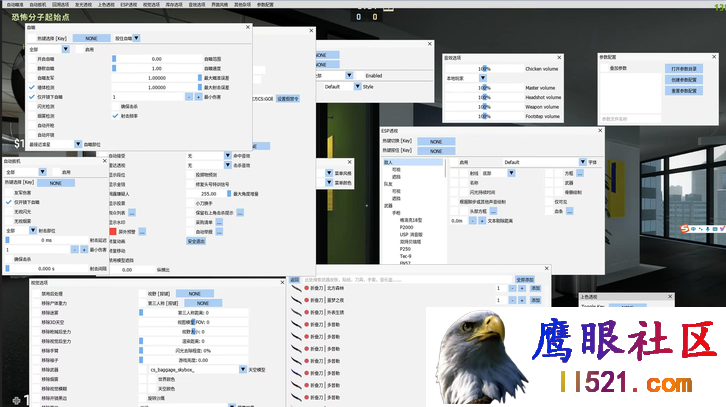Open the ESP透视 menu in the top bar

129,5
